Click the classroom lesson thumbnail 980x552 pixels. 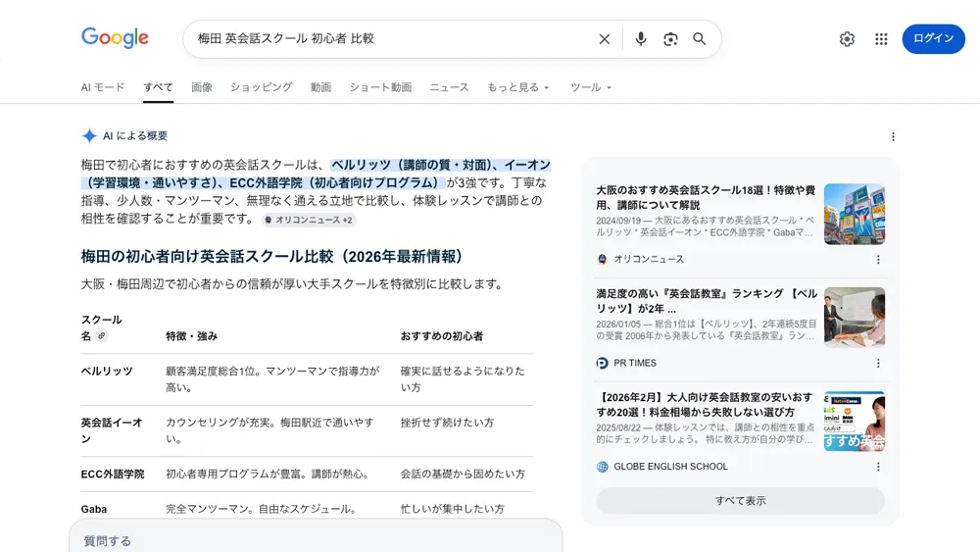(x=854, y=318)
